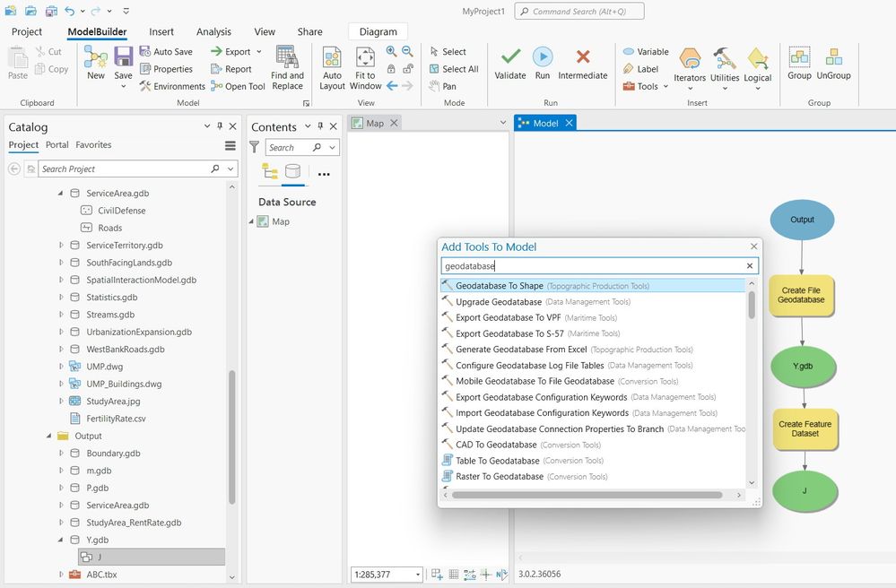Switch to the Analysis ribbon tab
The width and height of the screenshot is (896, 588).
coord(213,32)
